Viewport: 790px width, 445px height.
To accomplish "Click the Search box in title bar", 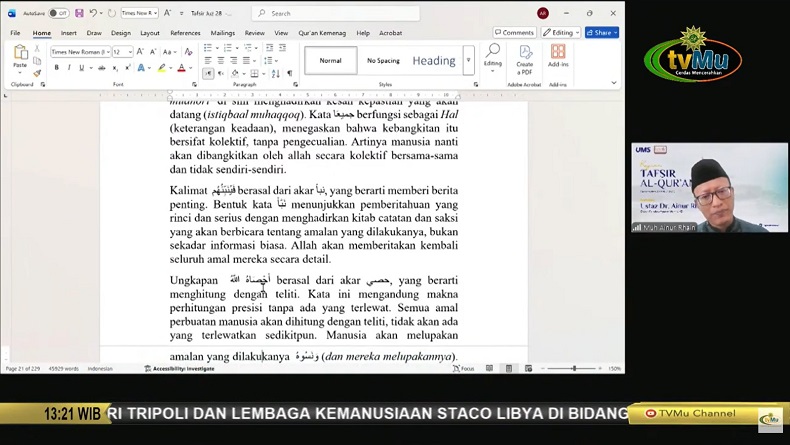I will tap(335, 13).
